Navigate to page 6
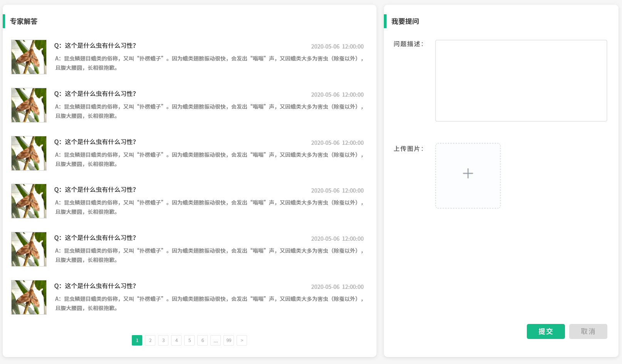Screen dimensions: 622x364 pyautogui.click(x=203, y=341)
